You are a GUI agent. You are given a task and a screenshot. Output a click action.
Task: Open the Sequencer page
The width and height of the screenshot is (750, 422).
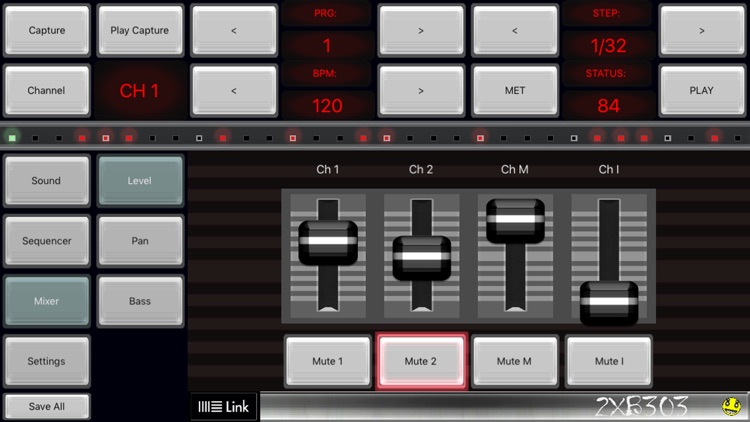tap(46, 241)
